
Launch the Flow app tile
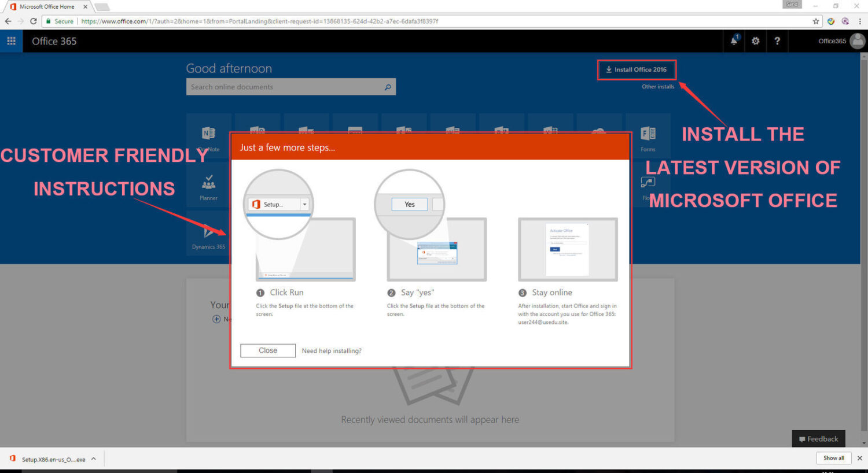coord(648,183)
